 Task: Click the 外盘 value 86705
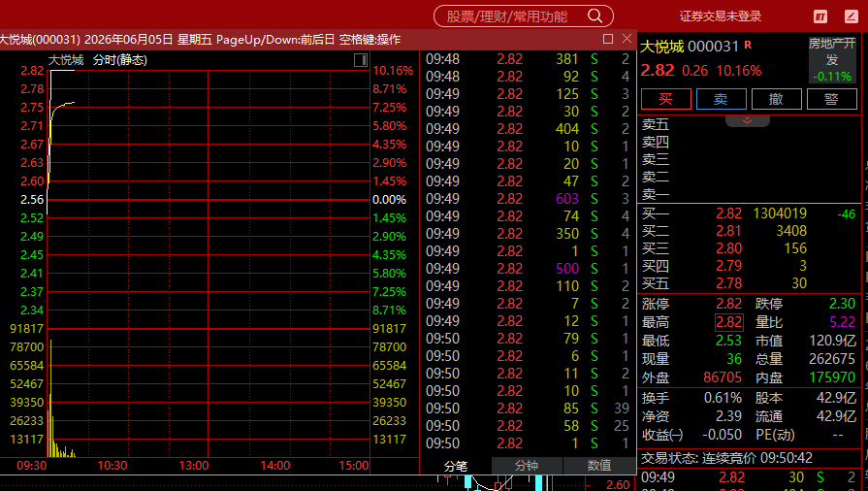pyautogui.click(x=723, y=377)
